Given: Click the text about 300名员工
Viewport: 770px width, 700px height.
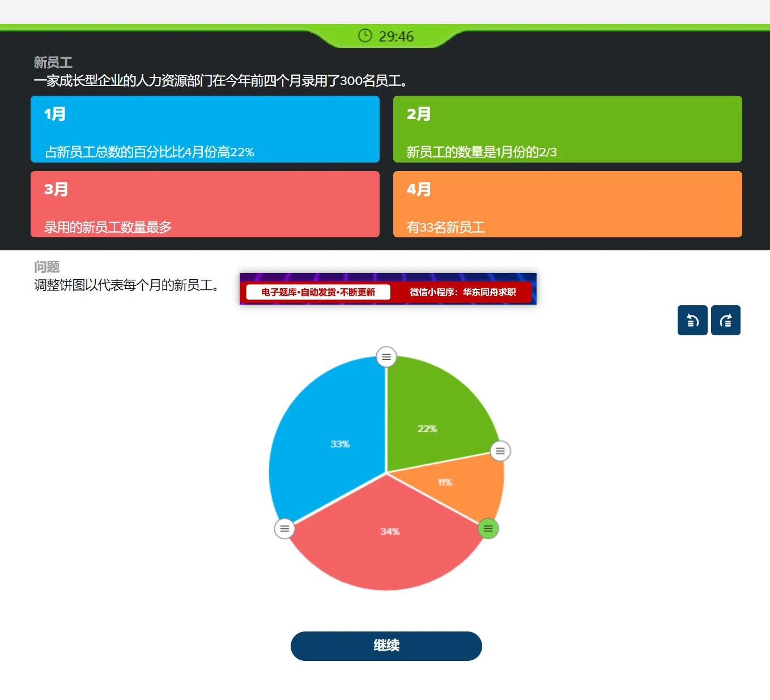Looking at the screenshot, I should (220, 81).
